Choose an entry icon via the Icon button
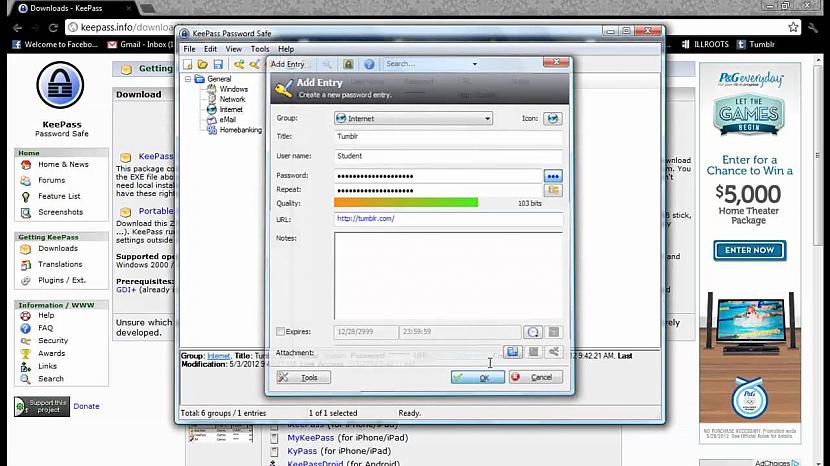The image size is (830, 466). coord(553,118)
